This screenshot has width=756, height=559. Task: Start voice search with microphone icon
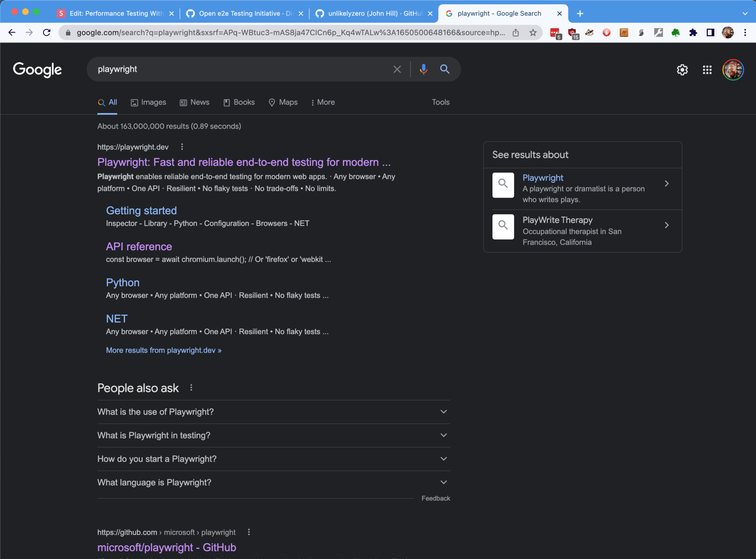point(423,69)
